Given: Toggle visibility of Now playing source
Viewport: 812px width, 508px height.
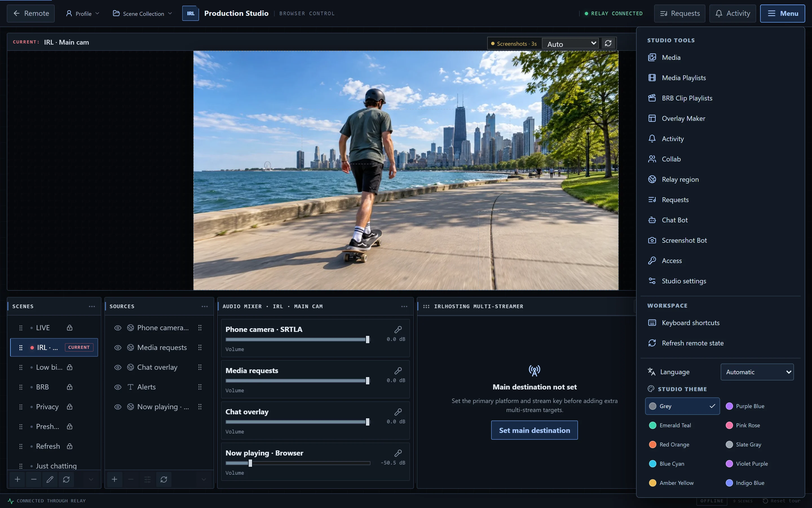Looking at the screenshot, I should pyautogui.click(x=118, y=407).
